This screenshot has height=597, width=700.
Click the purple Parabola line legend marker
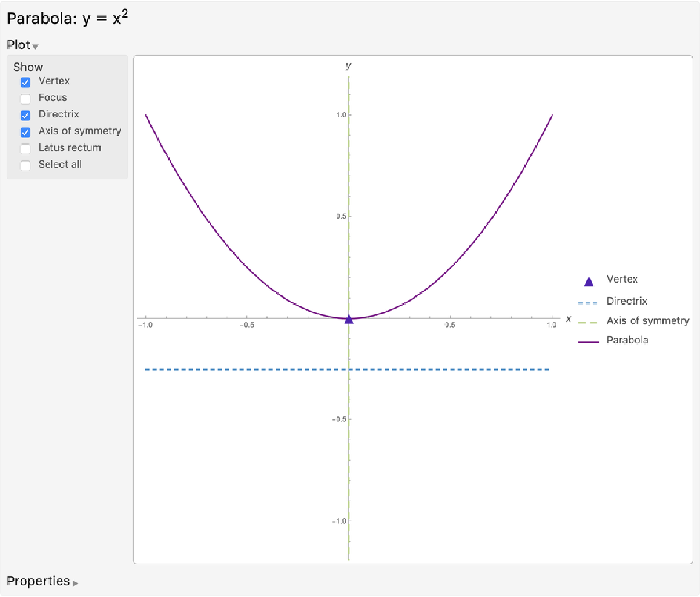coord(588,341)
